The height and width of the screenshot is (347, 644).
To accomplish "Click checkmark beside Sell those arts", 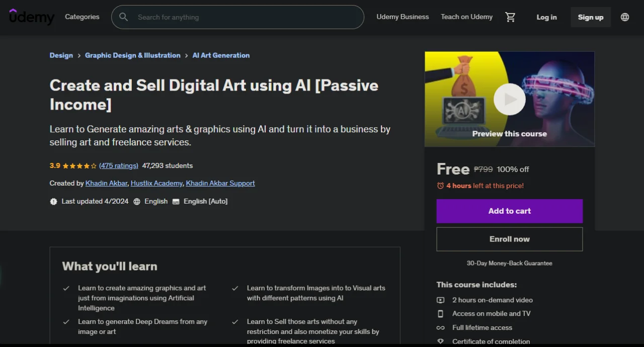I will (235, 322).
